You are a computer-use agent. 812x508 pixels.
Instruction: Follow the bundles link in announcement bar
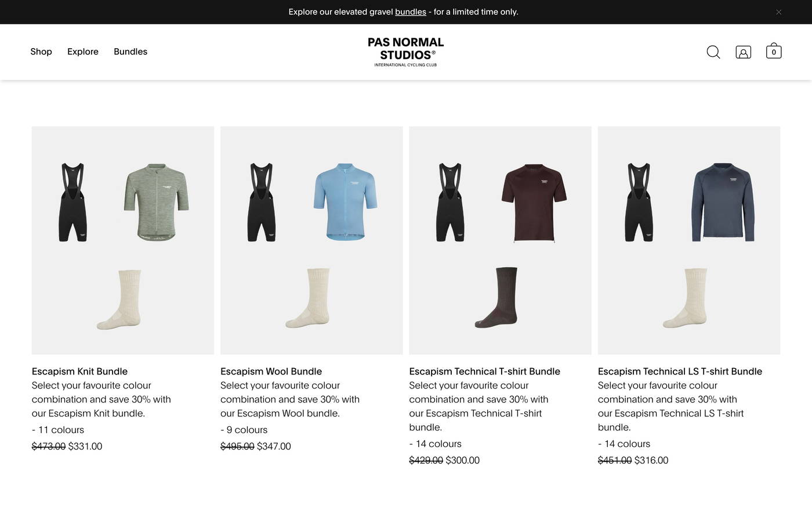point(411,12)
